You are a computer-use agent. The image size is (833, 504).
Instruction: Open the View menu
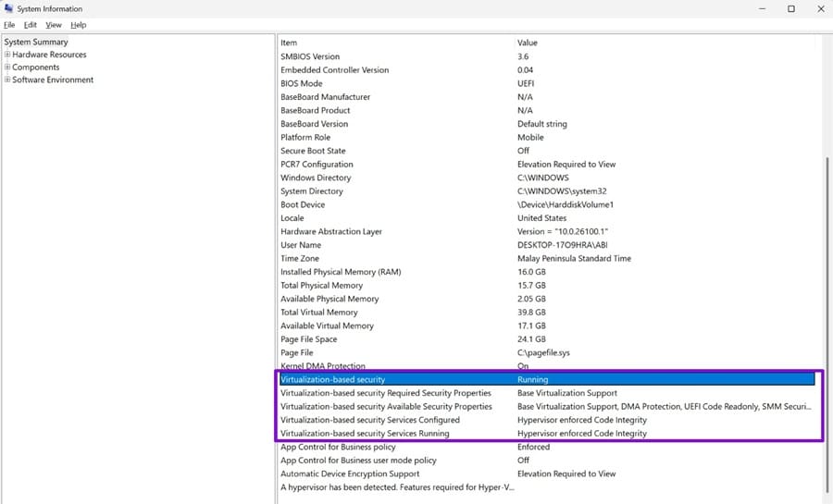point(54,25)
